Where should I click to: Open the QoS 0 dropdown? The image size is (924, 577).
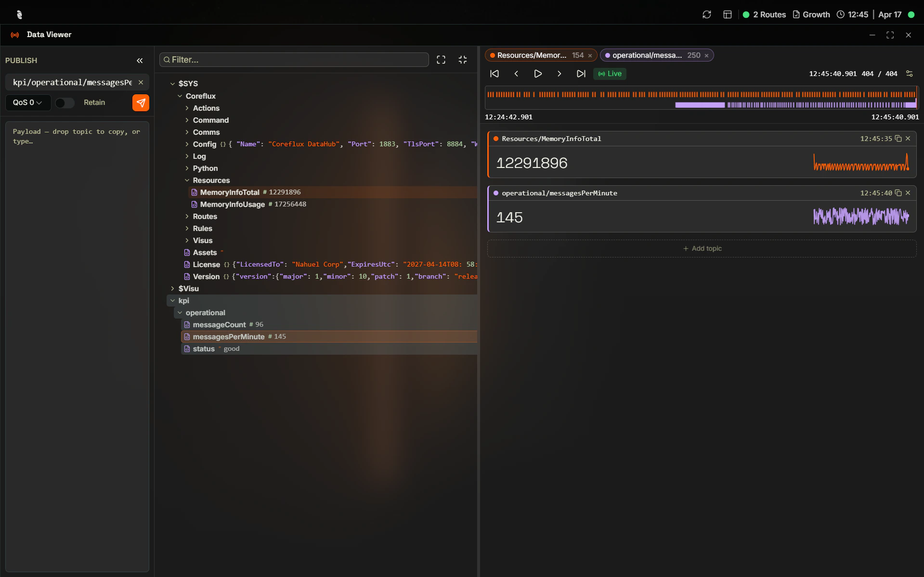click(x=27, y=103)
